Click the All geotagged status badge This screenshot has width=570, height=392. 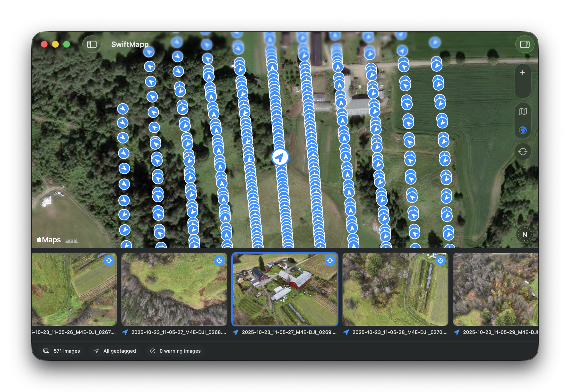(115, 351)
